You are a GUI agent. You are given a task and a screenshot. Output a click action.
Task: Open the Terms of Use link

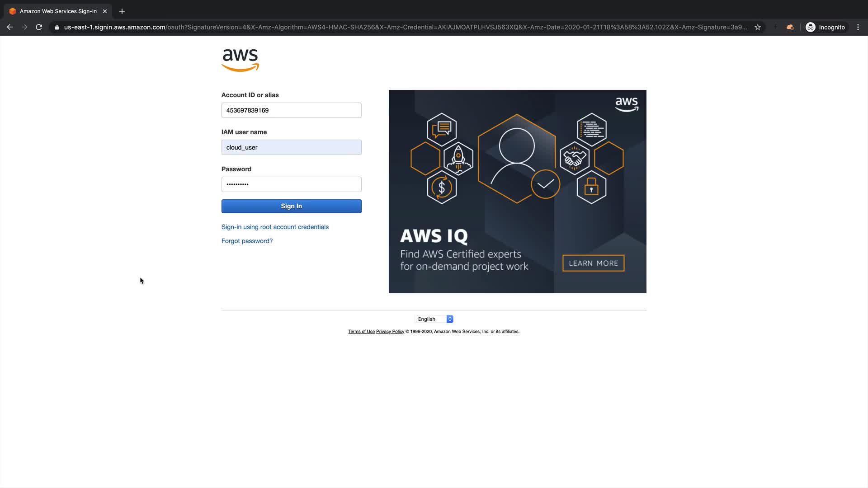[x=361, y=332]
